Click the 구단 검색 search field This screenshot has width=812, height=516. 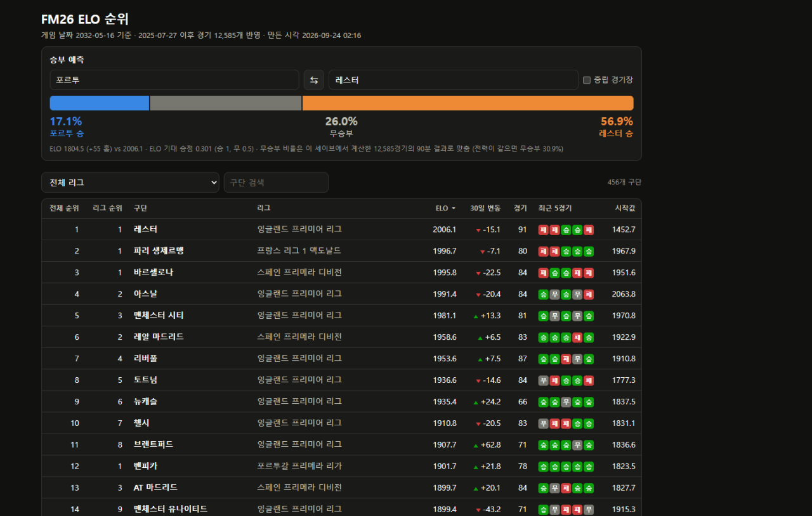[276, 183]
